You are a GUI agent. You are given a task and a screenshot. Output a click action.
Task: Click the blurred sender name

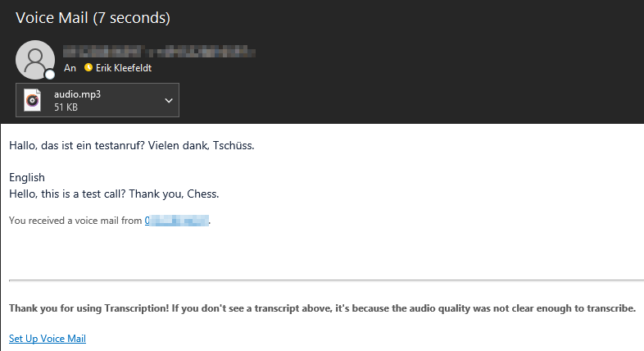[160, 52]
